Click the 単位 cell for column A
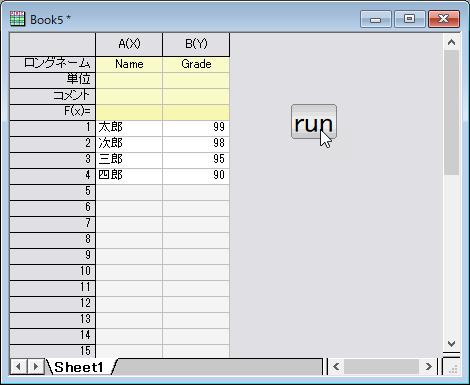The height and width of the screenshot is (385, 470). click(129, 80)
